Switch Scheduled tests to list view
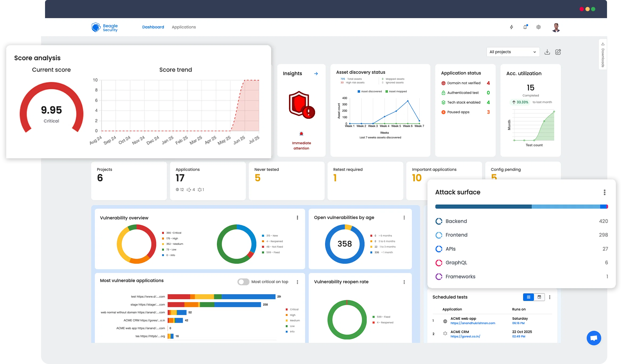Image resolution: width=623 pixels, height=364 pixels. click(528, 297)
